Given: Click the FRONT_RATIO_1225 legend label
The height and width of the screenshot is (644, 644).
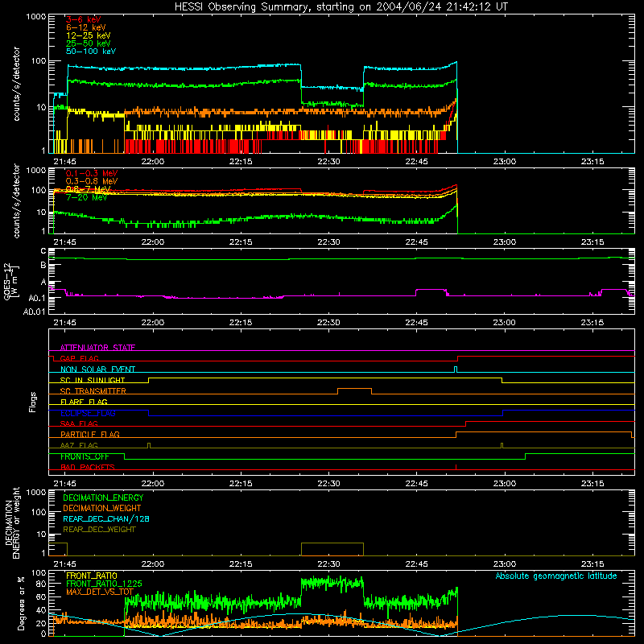Looking at the screenshot, I should tap(104, 584).
